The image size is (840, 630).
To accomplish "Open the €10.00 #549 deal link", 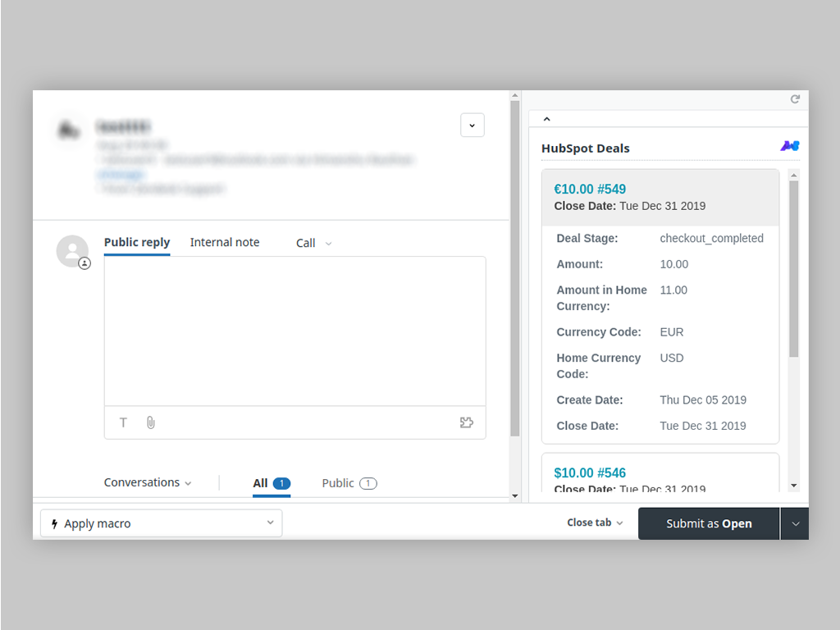I will coord(590,189).
